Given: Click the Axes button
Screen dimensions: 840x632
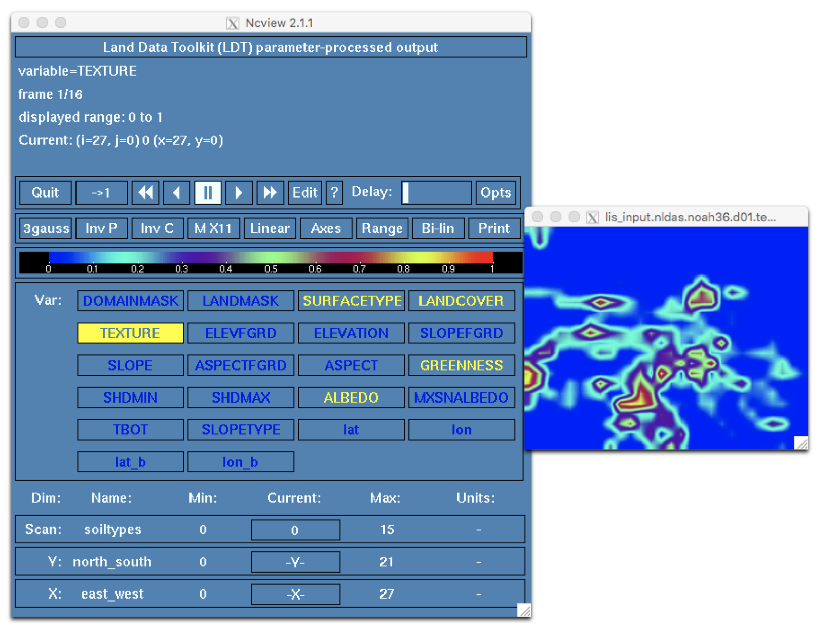Looking at the screenshot, I should point(326,228).
